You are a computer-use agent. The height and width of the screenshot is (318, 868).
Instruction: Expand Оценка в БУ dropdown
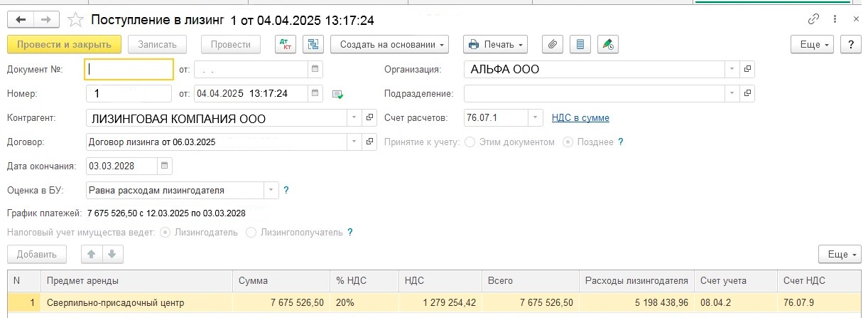271,190
